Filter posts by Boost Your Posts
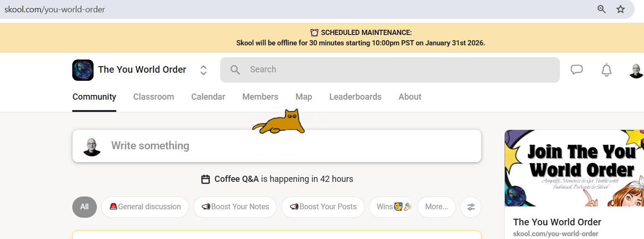Viewport: 644px width, 239px height. click(323, 207)
